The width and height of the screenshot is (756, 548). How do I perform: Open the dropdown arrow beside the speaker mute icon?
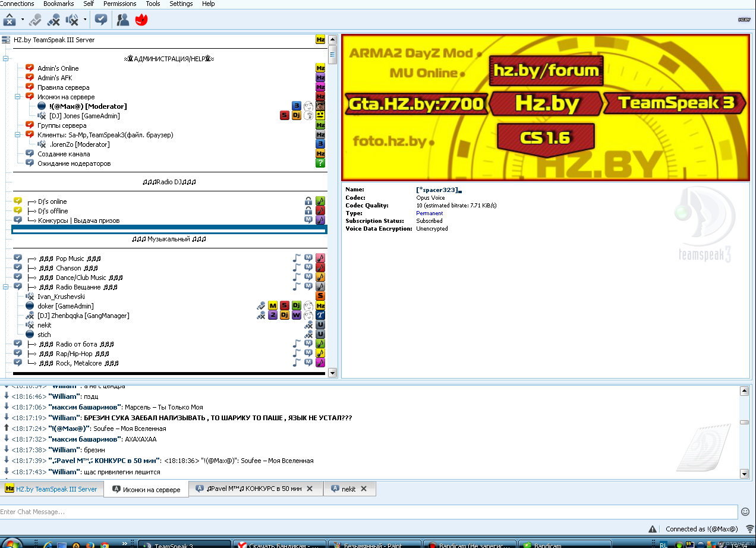point(85,20)
